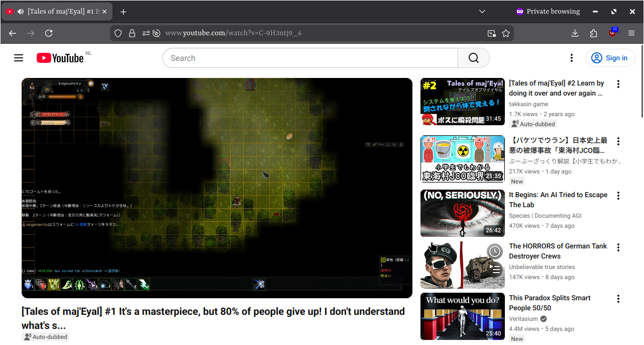Open title 'It Begins: An AI Tried to Escape The Lab'
Viewport: 644px width, 345px height.
click(x=558, y=200)
